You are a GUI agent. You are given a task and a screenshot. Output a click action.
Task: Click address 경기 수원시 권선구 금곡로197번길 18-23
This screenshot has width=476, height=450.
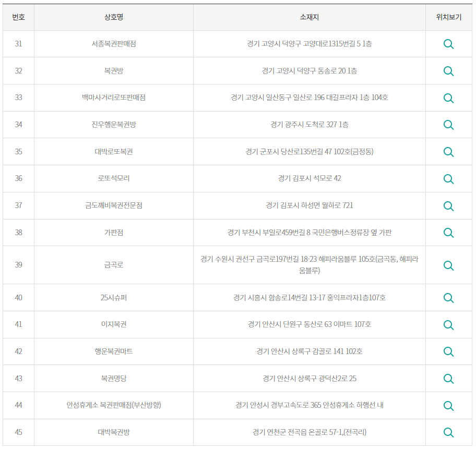coord(259,259)
